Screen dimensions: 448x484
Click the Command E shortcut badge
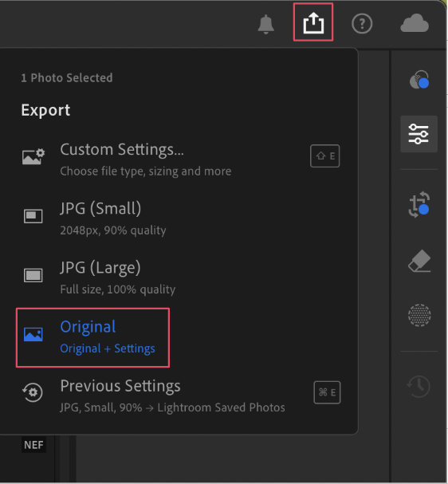(327, 392)
